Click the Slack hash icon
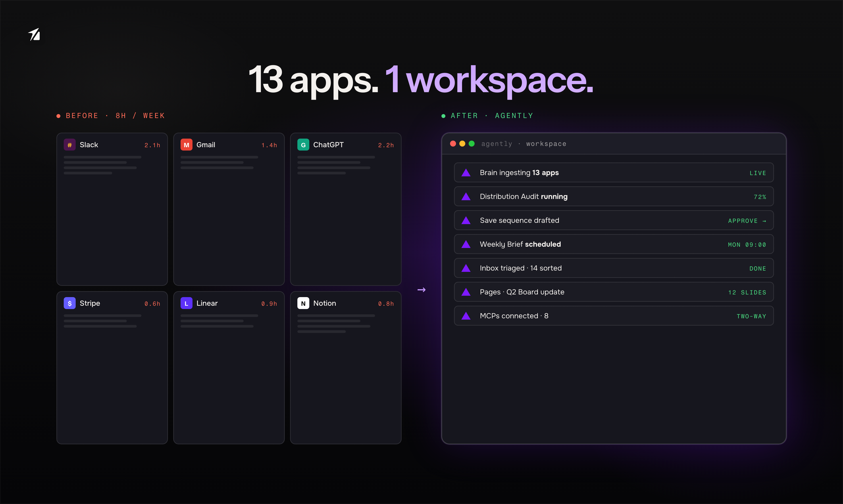 click(70, 145)
